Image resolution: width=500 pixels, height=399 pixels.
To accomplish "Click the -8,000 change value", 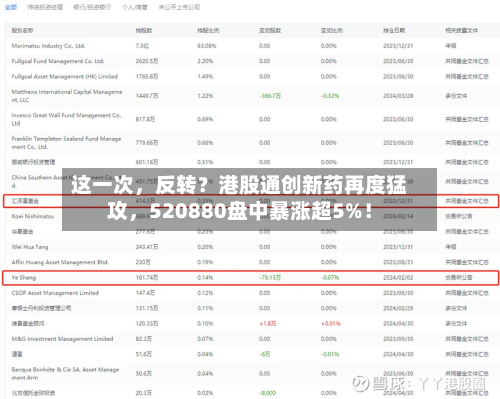I will [268, 393].
